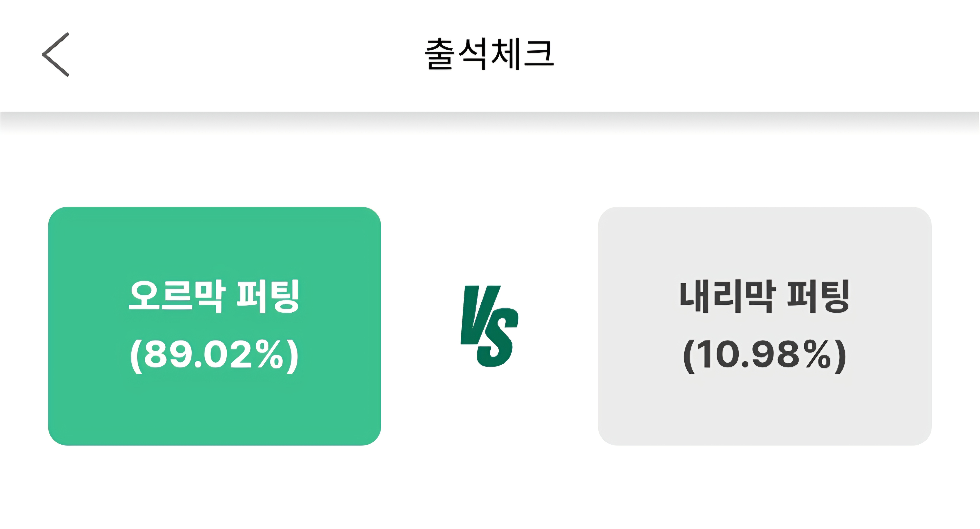
Task: Select the gray 내리막 퍼팅 card
Action: 764,326
